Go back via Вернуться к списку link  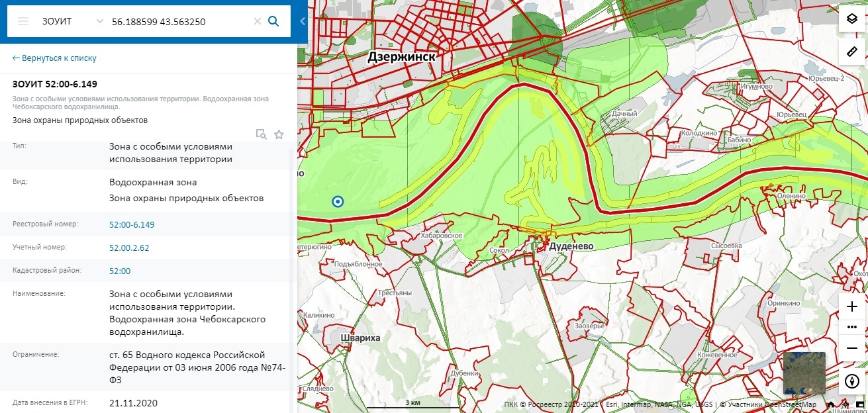point(54,58)
